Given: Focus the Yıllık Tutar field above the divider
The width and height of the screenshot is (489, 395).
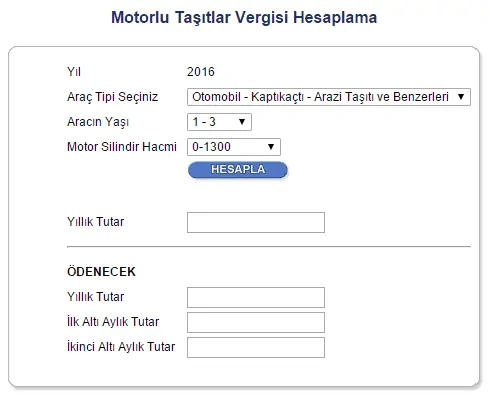Looking at the screenshot, I should click(x=256, y=222).
